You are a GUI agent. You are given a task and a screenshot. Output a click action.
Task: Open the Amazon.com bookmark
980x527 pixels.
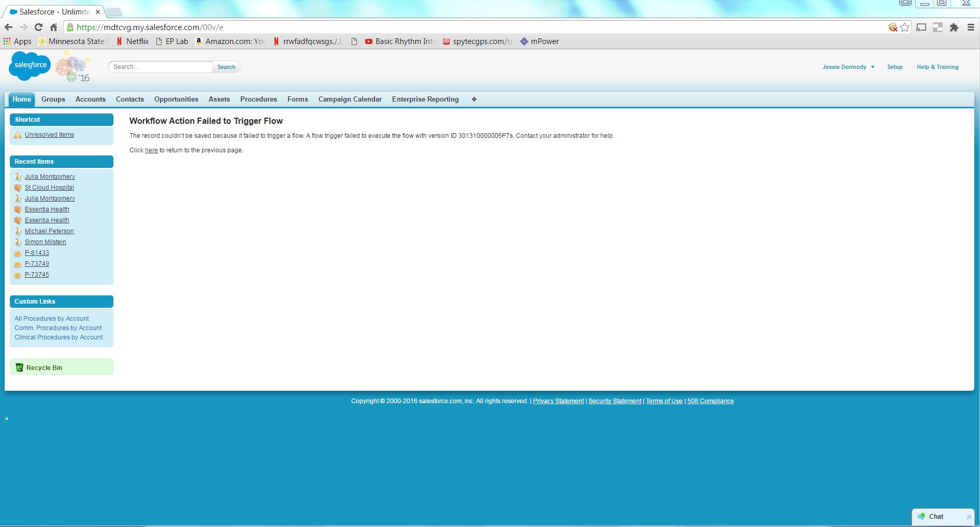pyautogui.click(x=230, y=41)
